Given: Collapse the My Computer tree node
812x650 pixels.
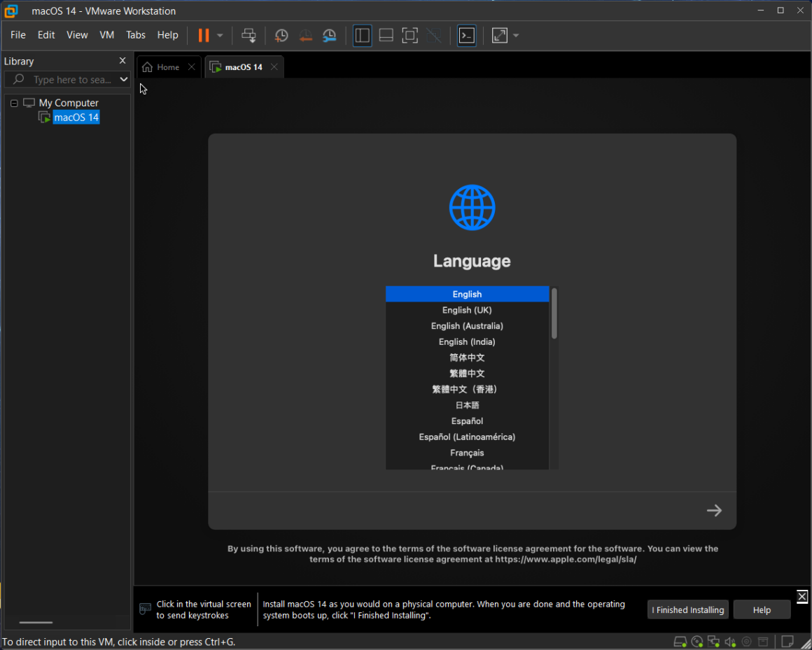Looking at the screenshot, I should 14,103.
